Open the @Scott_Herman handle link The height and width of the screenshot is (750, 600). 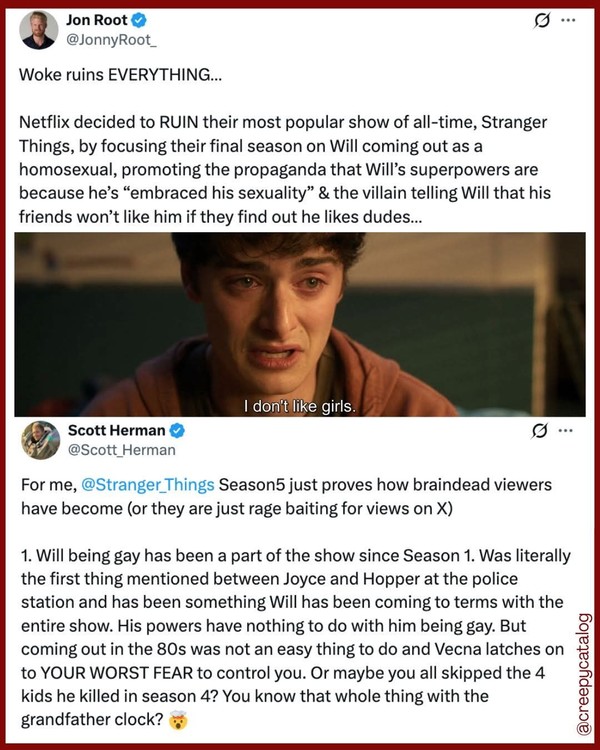tap(122, 450)
